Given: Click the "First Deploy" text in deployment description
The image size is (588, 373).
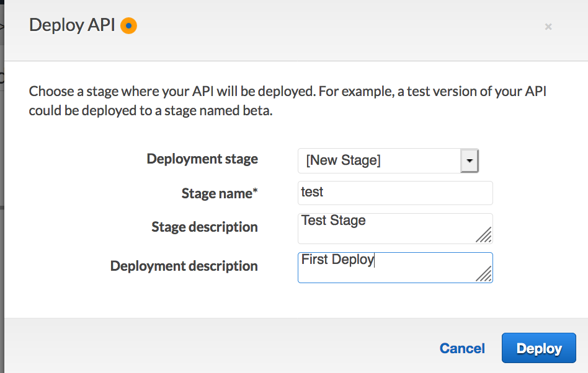Looking at the screenshot, I should click(x=337, y=260).
